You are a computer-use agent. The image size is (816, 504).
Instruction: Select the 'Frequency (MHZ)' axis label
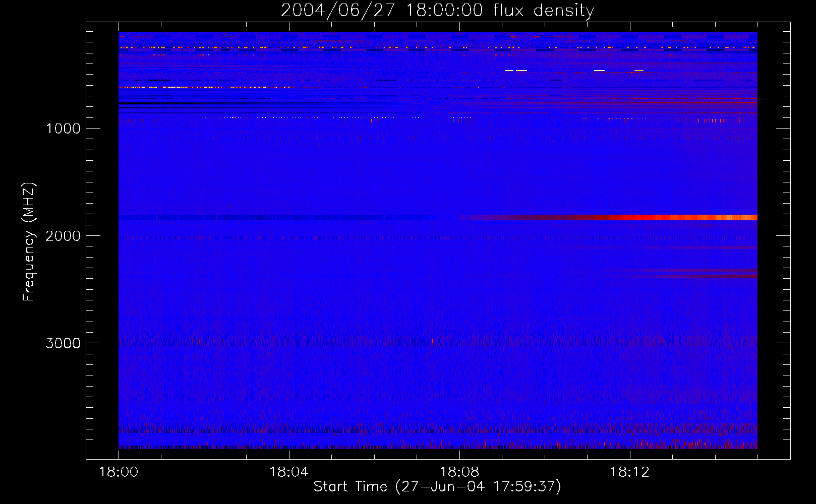click(29, 242)
